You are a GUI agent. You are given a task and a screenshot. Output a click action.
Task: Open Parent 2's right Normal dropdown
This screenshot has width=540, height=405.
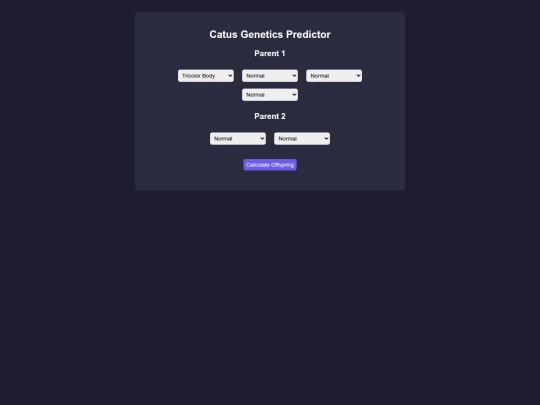click(x=302, y=138)
